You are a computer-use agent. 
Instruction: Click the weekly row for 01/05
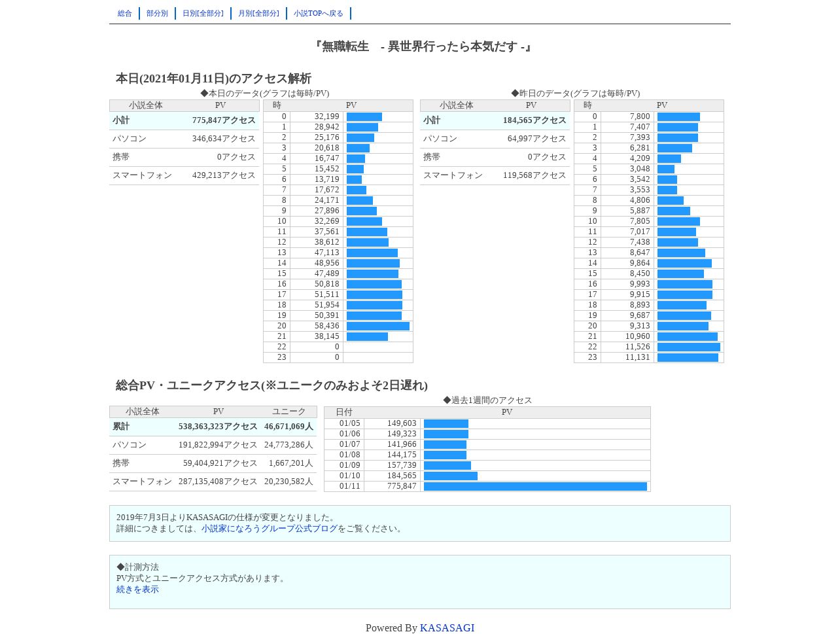[487, 423]
